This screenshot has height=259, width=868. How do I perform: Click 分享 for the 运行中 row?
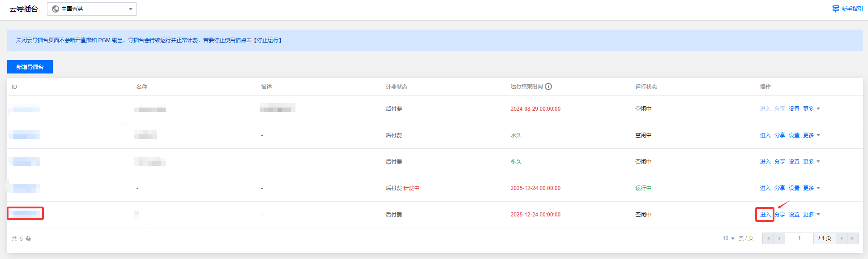click(x=780, y=188)
